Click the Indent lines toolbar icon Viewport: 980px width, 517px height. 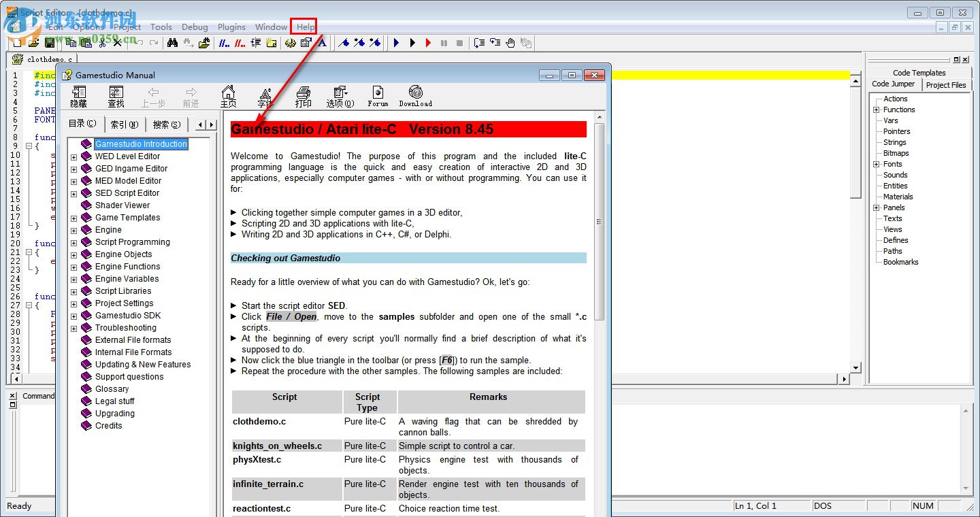(x=256, y=43)
